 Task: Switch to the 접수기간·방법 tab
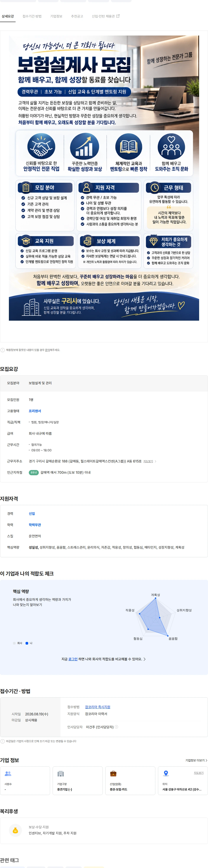(x=32, y=16)
